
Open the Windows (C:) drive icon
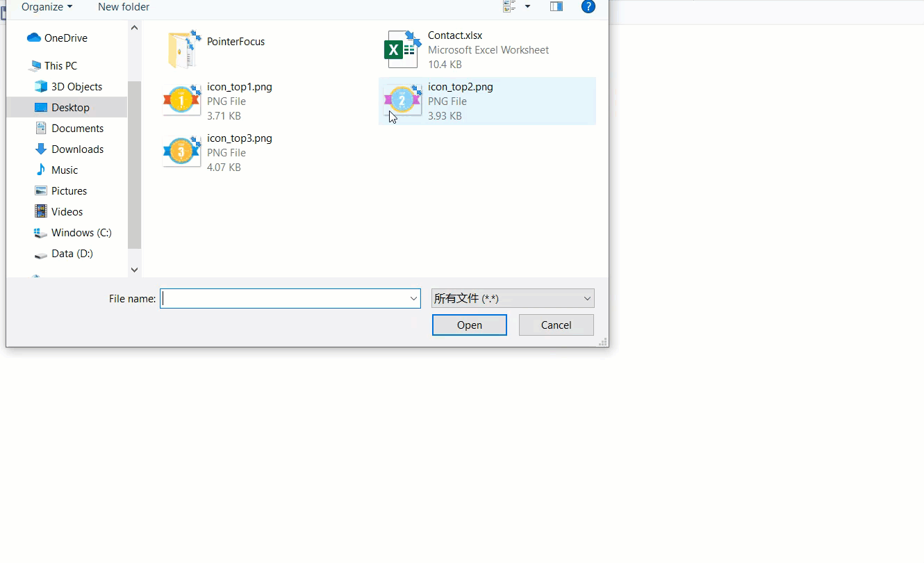pyautogui.click(x=40, y=233)
